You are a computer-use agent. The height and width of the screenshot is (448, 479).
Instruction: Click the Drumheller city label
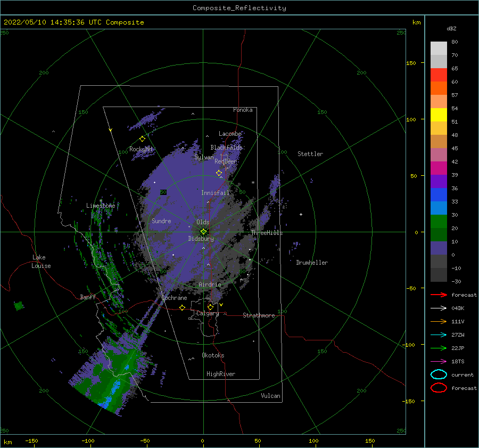click(312, 263)
